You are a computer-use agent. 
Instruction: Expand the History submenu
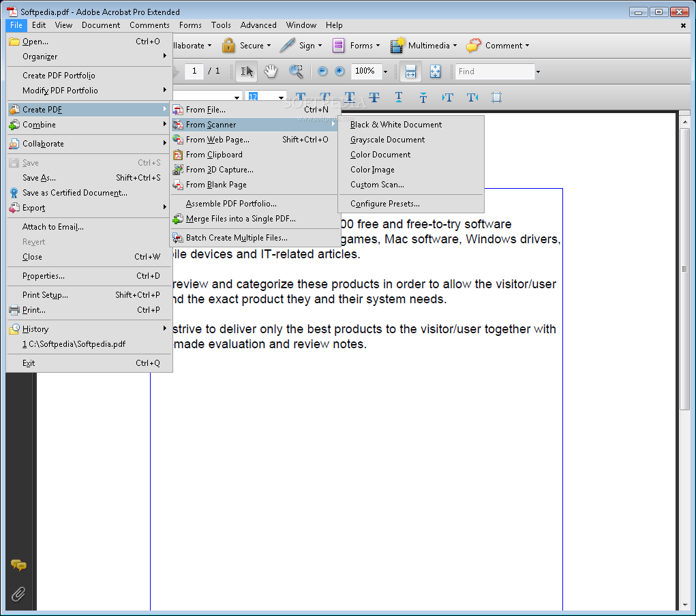click(89, 329)
